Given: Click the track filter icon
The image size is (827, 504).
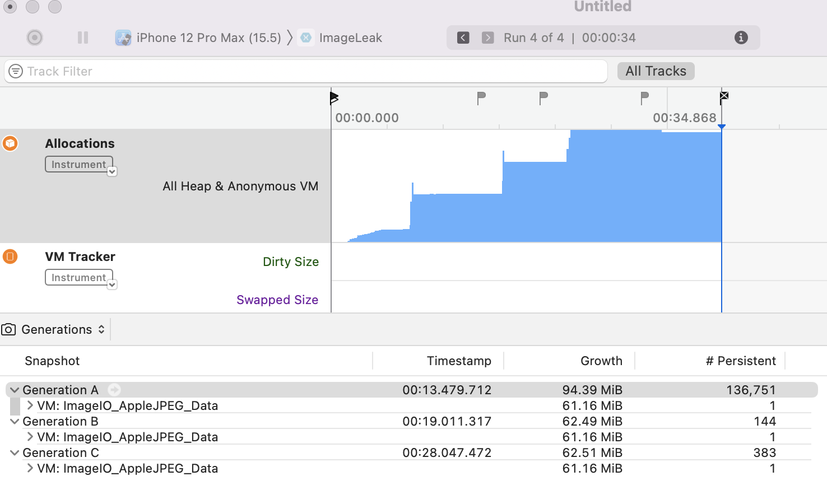Looking at the screenshot, I should point(16,71).
